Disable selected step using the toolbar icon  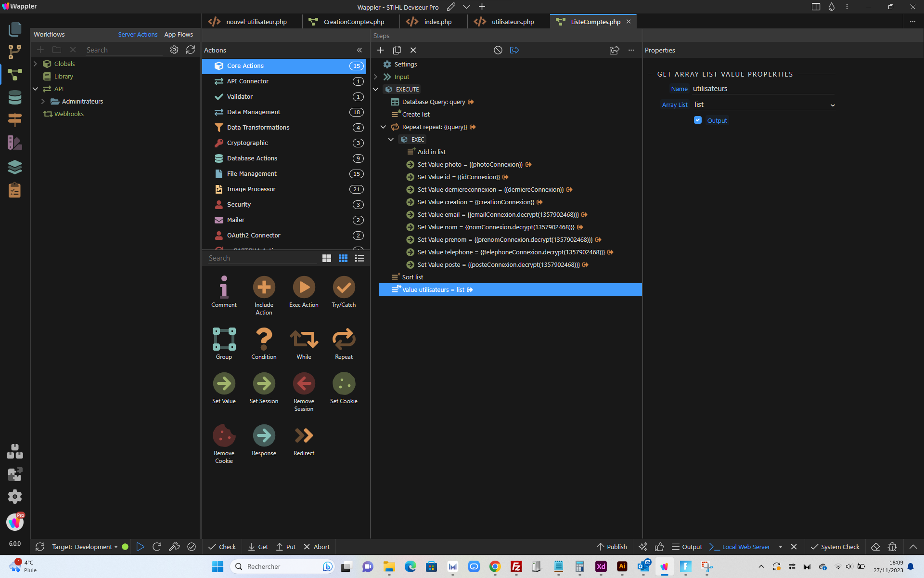498,50
